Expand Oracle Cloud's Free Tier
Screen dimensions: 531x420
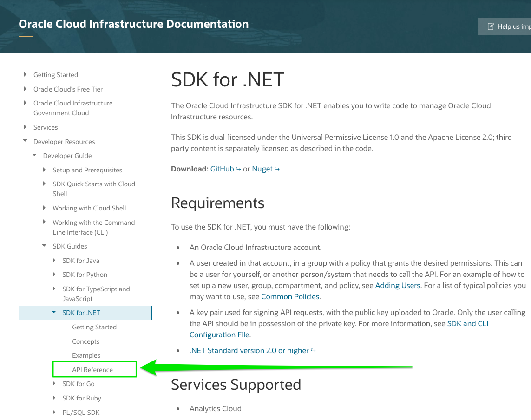tap(25, 89)
